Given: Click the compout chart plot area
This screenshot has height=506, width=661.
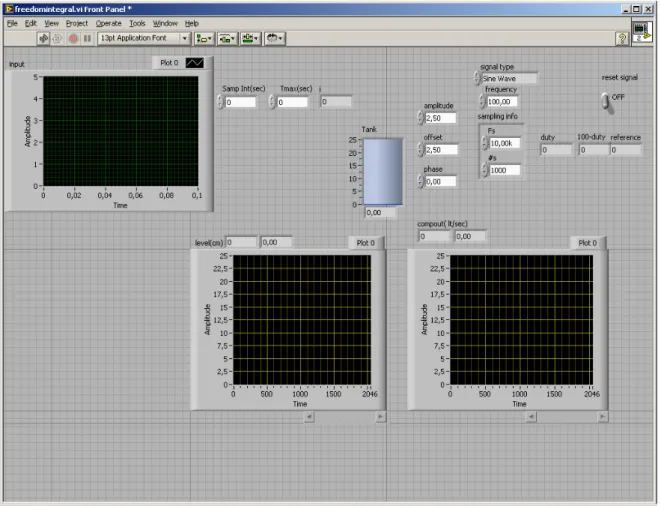Looking at the screenshot, I should coord(521,320).
